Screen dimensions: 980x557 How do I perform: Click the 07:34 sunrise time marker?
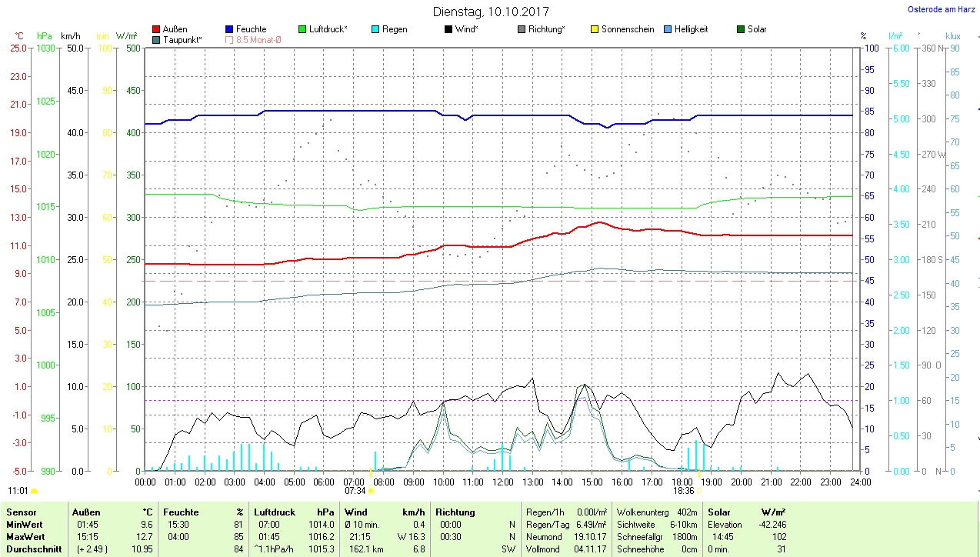click(x=355, y=490)
